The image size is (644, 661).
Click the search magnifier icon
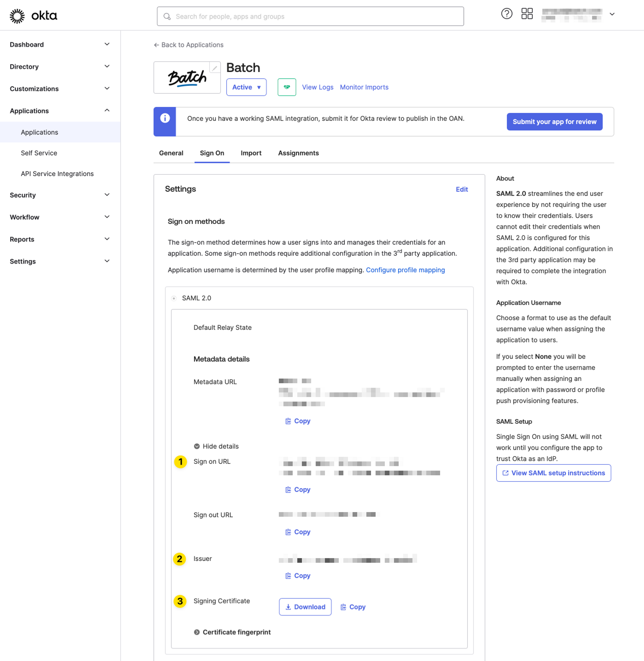(x=167, y=16)
